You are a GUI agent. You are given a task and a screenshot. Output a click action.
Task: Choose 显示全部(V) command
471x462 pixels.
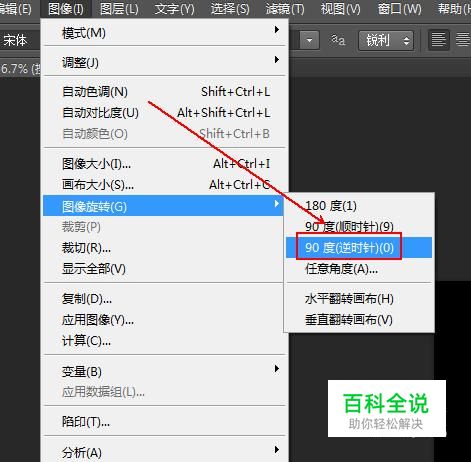click(x=163, y=268)
